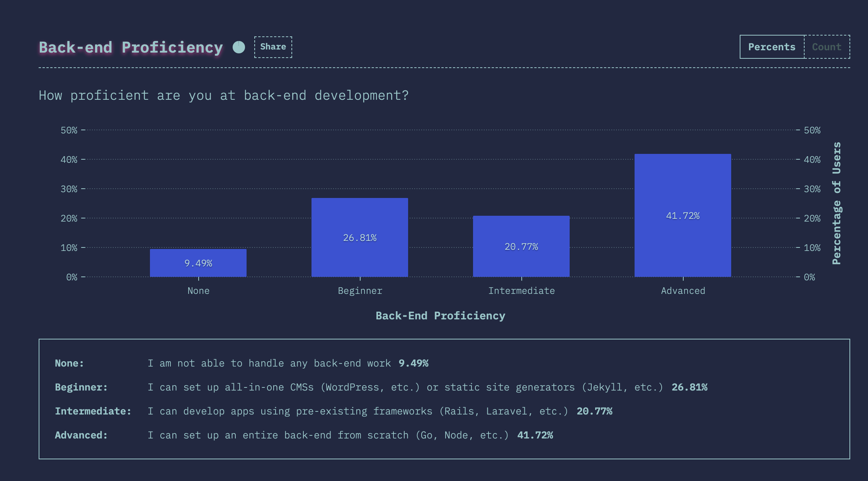Switch chart display to Count

[827, 47]
